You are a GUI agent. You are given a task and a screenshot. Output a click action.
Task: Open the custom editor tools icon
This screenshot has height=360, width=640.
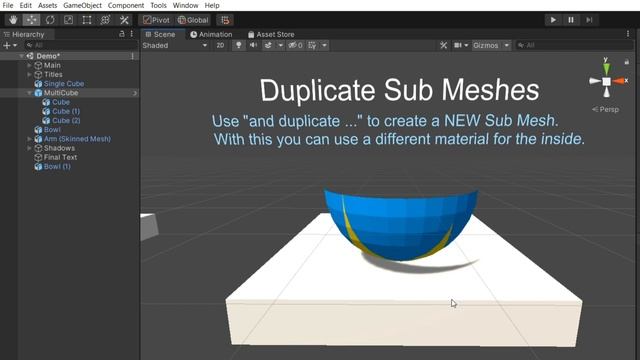(x=124, y=20)
